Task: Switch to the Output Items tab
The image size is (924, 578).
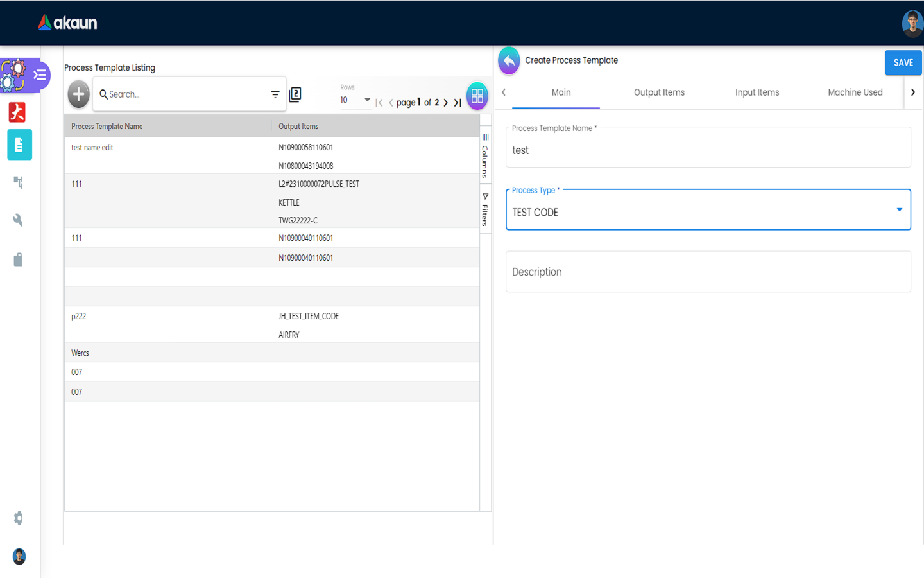Action: pyautogui.click(x=659, y=92)
